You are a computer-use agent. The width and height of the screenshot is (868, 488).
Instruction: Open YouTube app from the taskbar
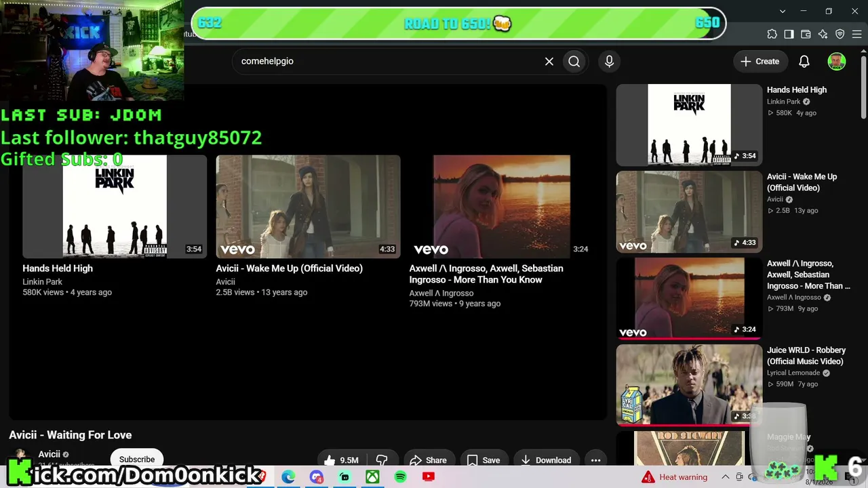click(x=428, y=477)
